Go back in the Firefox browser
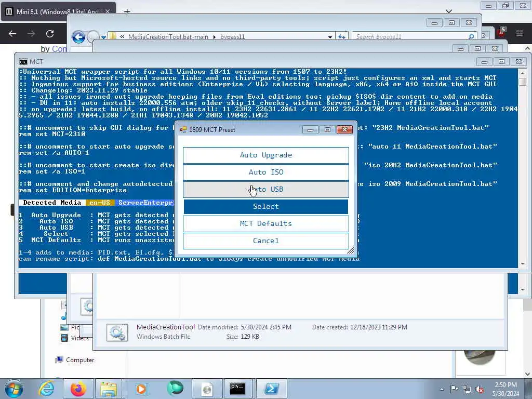 [x=12, y=34]
